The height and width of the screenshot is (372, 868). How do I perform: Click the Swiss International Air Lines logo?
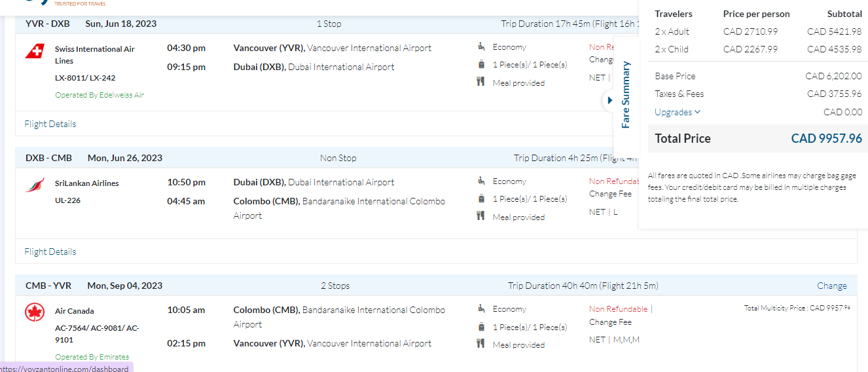[35, 51]
